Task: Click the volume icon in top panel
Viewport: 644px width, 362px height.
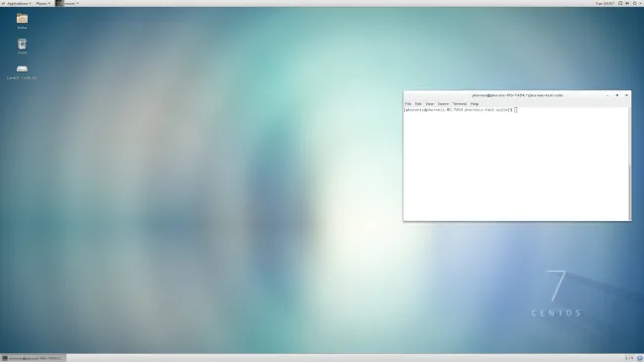Action: pyautogui.click(x=627, y=3)
